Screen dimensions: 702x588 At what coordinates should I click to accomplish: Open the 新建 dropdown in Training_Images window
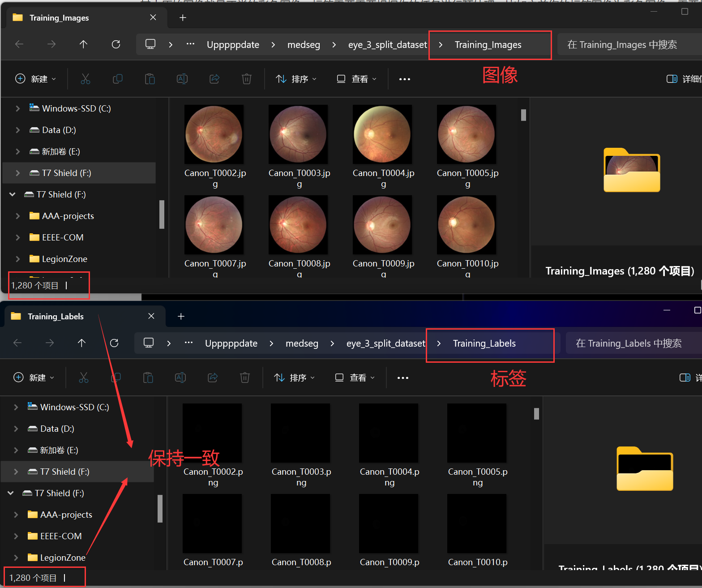pos(36,79)
